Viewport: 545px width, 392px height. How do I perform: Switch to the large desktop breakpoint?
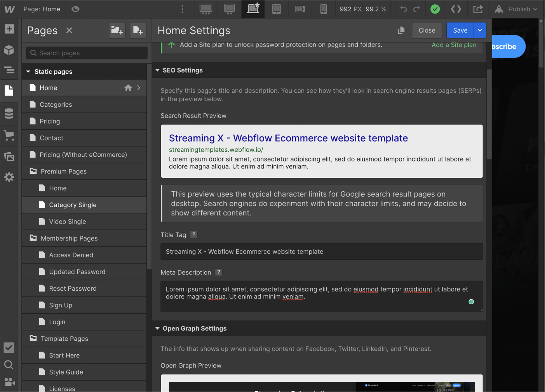point(206,9)
